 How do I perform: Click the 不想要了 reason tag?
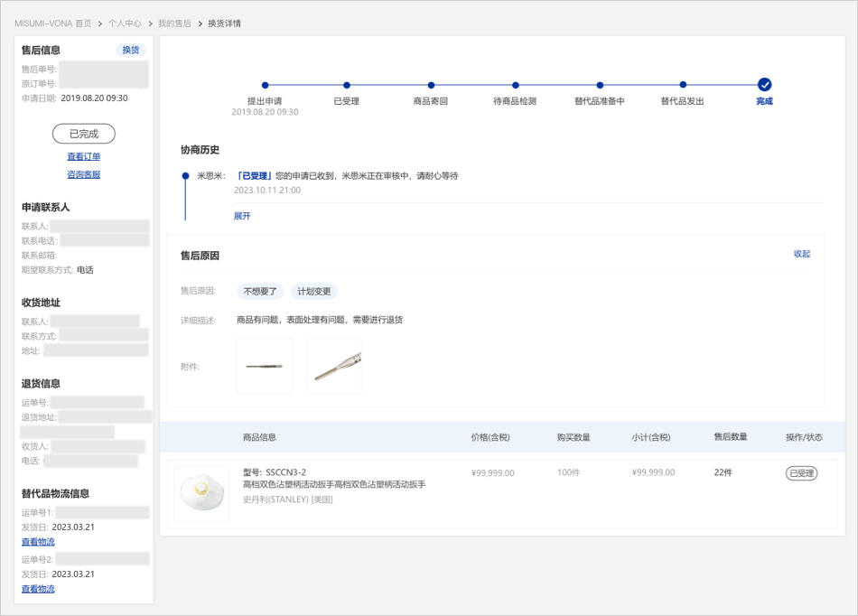260,292
